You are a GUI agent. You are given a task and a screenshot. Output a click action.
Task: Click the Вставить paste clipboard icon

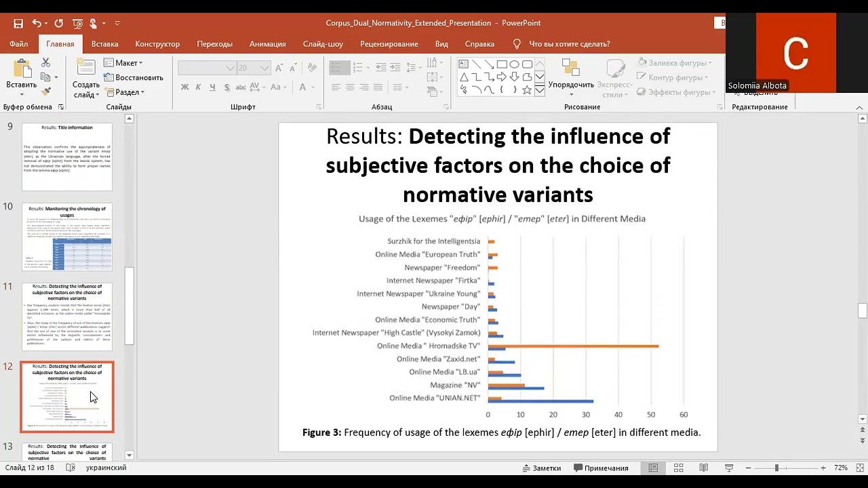tap(22, 69)
